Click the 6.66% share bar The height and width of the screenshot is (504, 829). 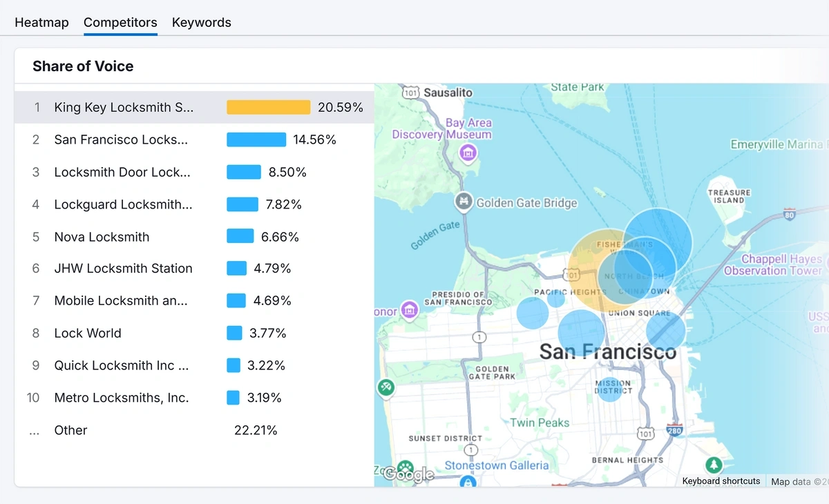tap(240, 237)
